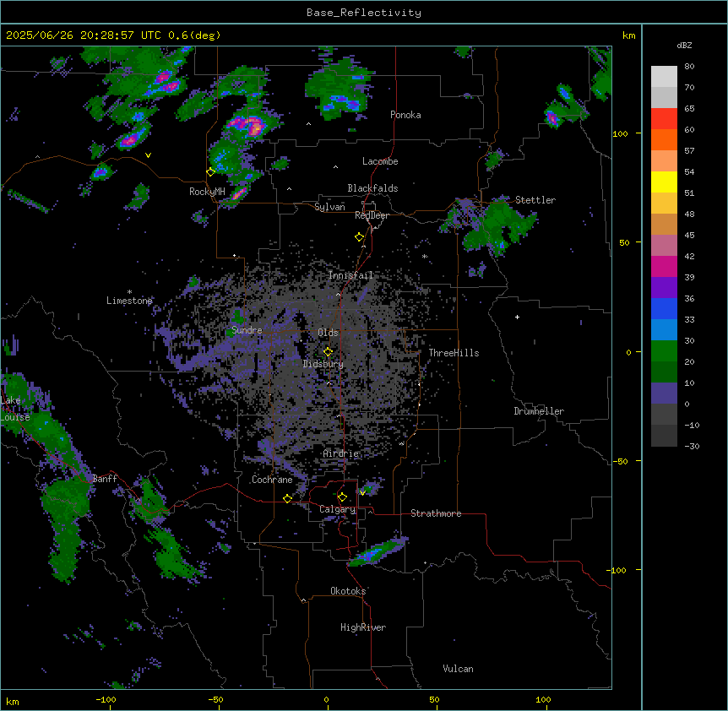Click the Blackfalds city label
Screen dimensions: 728x711
point(372,188)
